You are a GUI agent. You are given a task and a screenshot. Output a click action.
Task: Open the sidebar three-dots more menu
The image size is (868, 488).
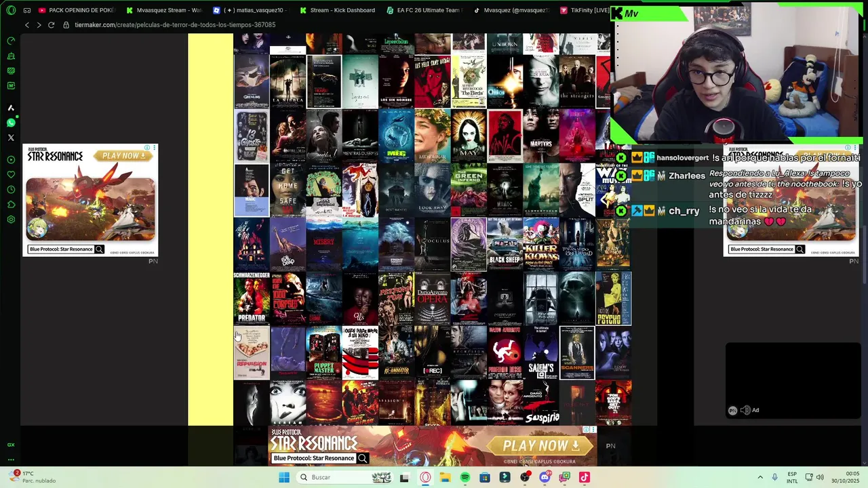click(x=11, y=459)
